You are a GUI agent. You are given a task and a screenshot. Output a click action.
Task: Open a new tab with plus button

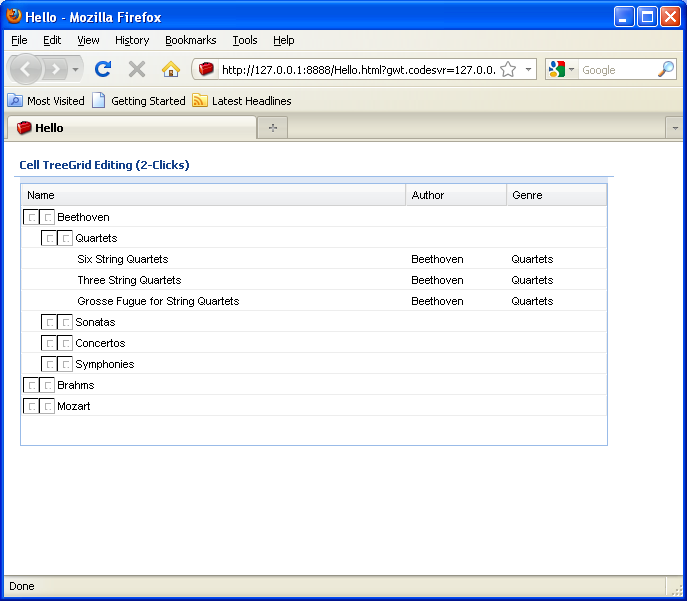click(272, 128)
